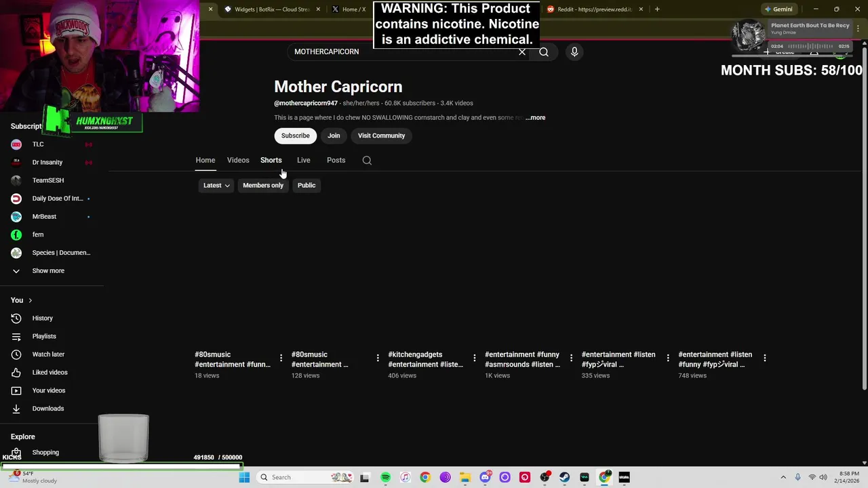868x488 pixels.
Task: Open Latest sort dropdown
Action: 216,186
